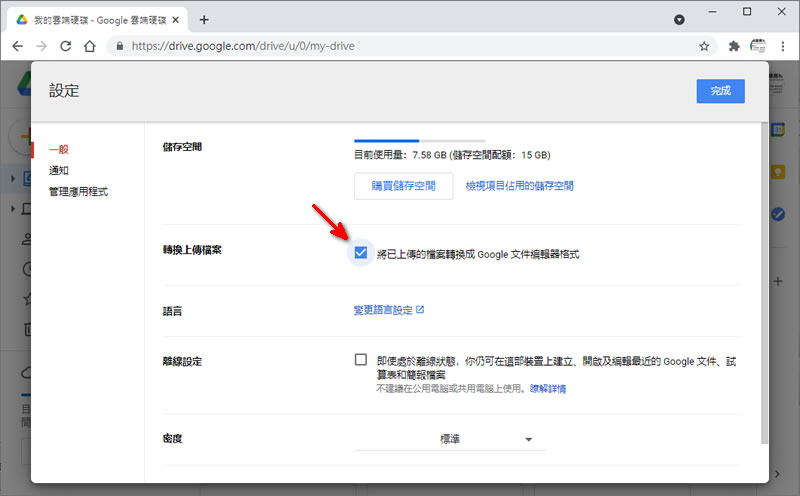The width and height of the screenshot is (800, 496).
Task: Click the site lock icon in address bar
Action: pos(118,46)
